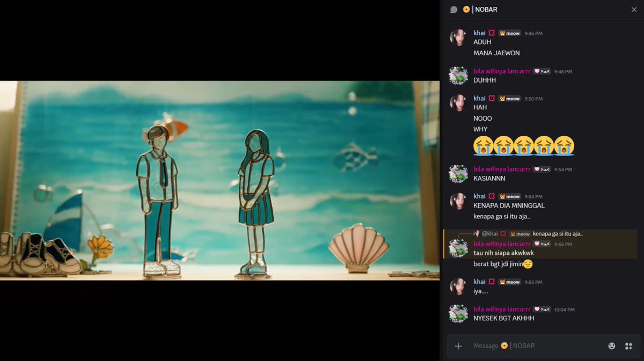
Task: Open bila wifinya lancarrr avatar at 9:54 PM
Action: point(458,174)
